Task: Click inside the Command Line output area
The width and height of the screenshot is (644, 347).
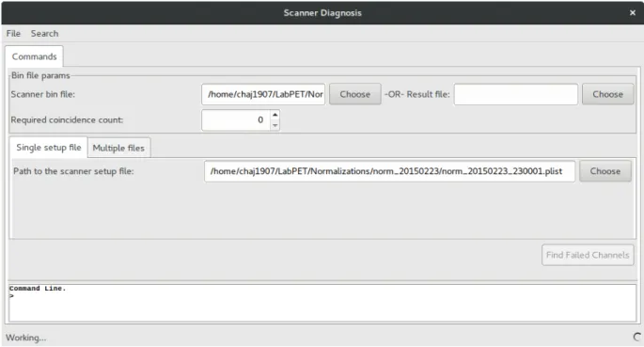Action: 322,303
